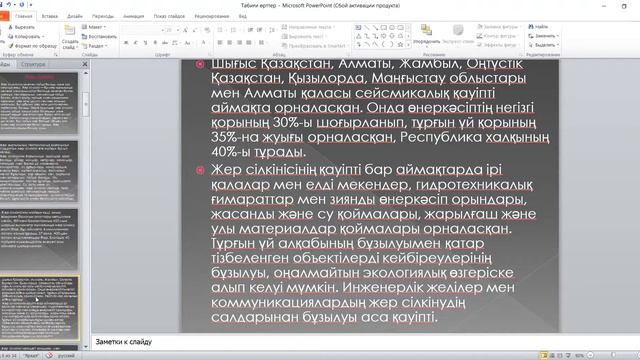Close the slide thumbnails pane
Image resolution: width=640 pixels, height=360 pixels.
84,64
